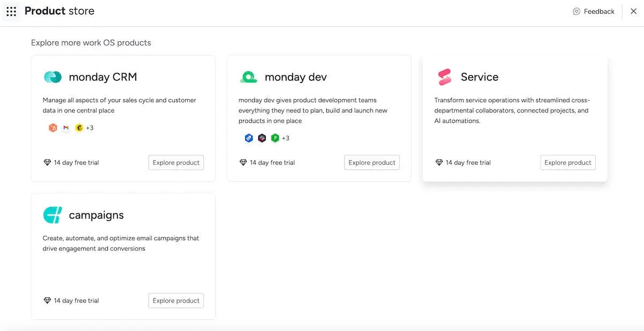Click the Service logo icon

pos(445,77)
